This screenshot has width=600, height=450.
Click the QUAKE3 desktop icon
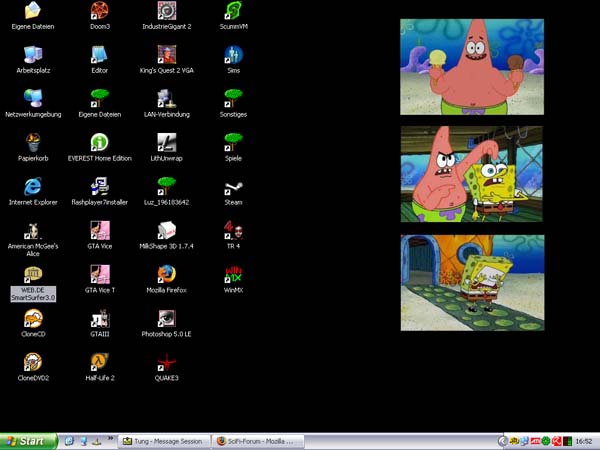(x=166, y=362)
